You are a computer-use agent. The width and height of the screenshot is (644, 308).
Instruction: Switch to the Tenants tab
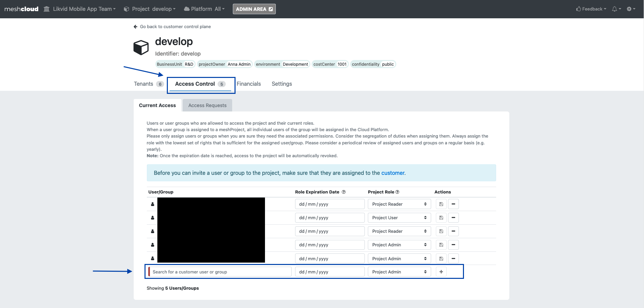coord(149,84)
